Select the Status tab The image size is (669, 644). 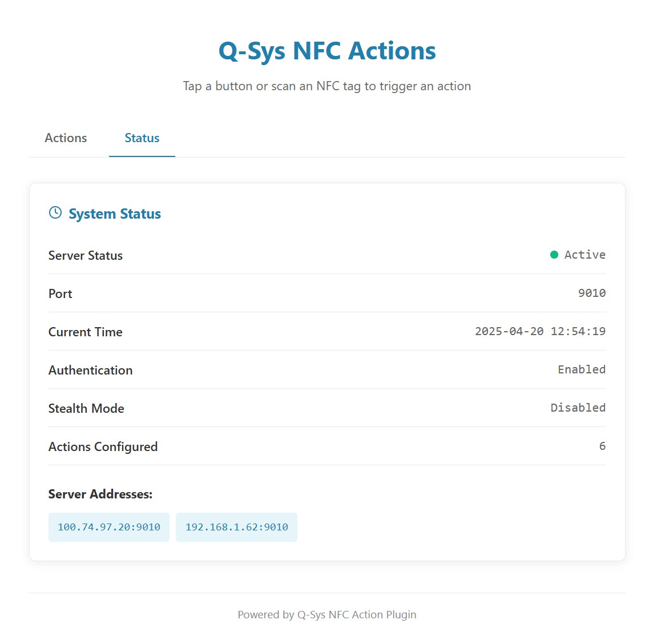click(142, 138)
